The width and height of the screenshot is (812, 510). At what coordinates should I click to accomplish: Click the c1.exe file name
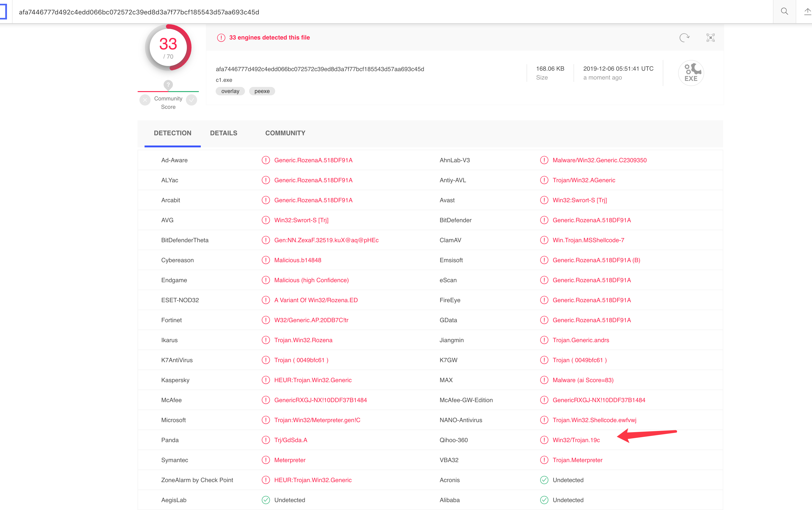[224, 80]
